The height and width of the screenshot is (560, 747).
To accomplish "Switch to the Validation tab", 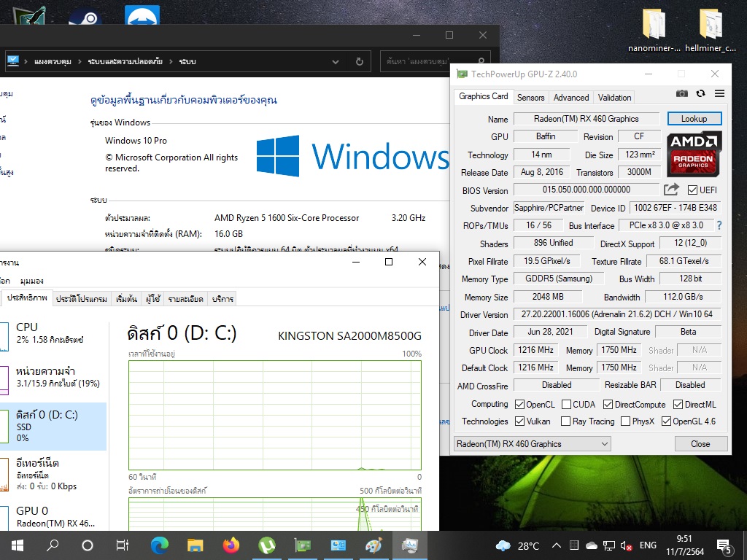I will click(614, 98).
